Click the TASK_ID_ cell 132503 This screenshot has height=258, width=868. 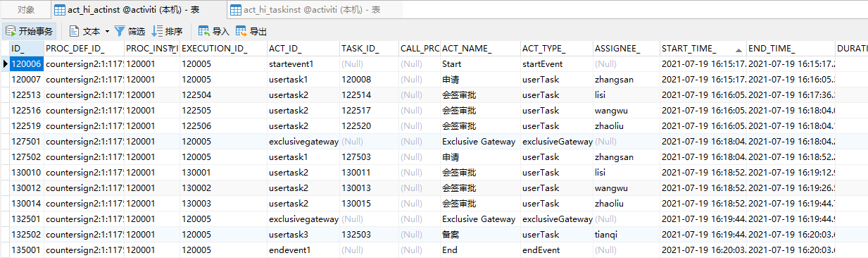pyautogui.click(x=368, y=234)
